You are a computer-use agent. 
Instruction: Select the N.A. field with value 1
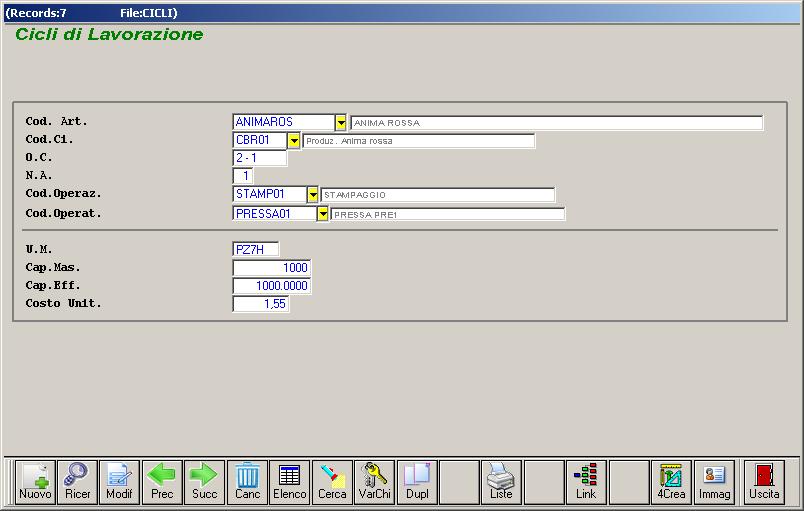coord(243,176)
